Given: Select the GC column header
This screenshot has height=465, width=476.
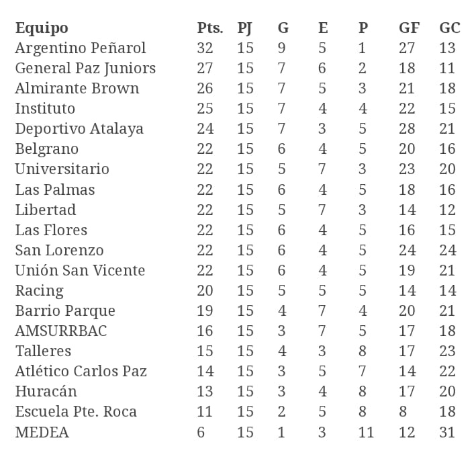Looking at the screenshot, I should click(x=449, y=28).
